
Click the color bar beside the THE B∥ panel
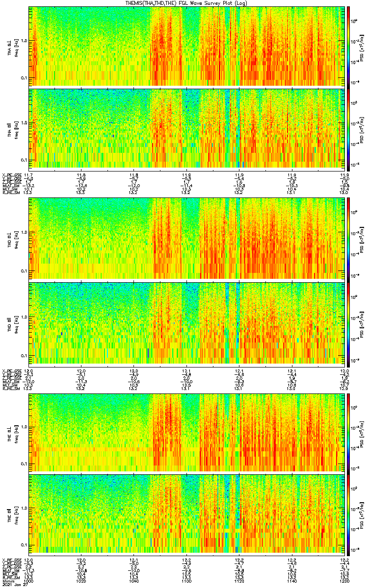click(x=348, y=514)
